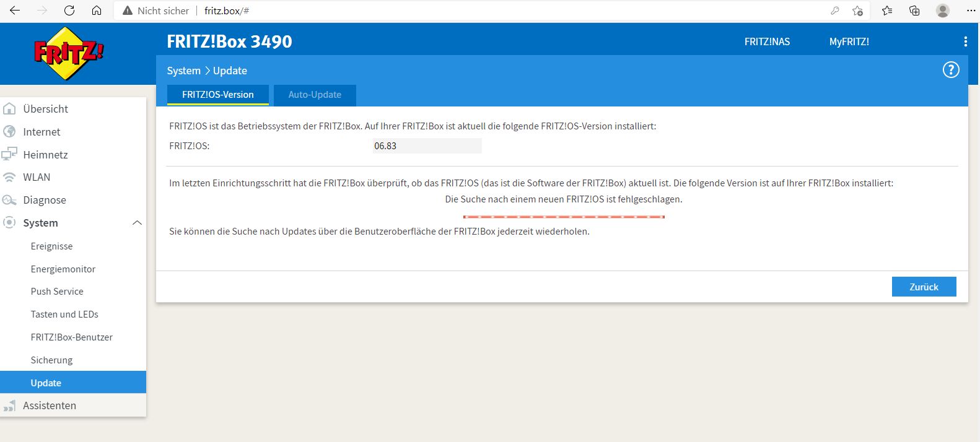
Task: Click the System gear icon
Action: (9, 223)
